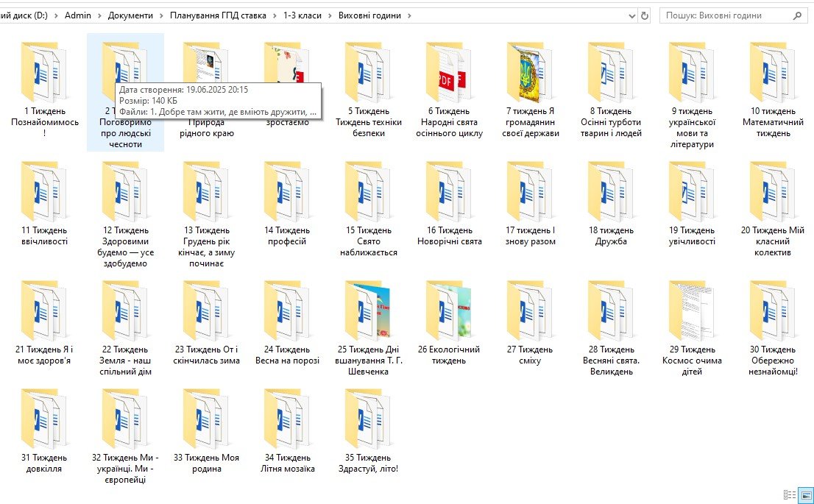Switch to large icons view
814x504 pixels.
pyautogui.click(x=805, y=494)
